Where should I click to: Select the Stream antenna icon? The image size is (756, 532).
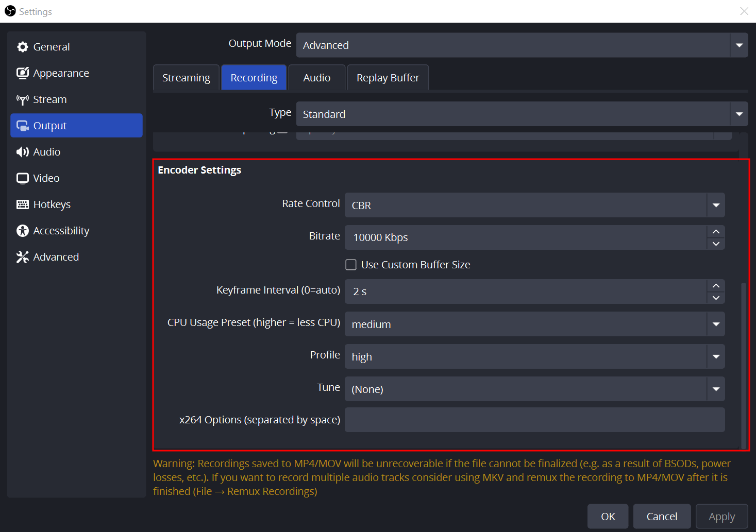(23, 99)
